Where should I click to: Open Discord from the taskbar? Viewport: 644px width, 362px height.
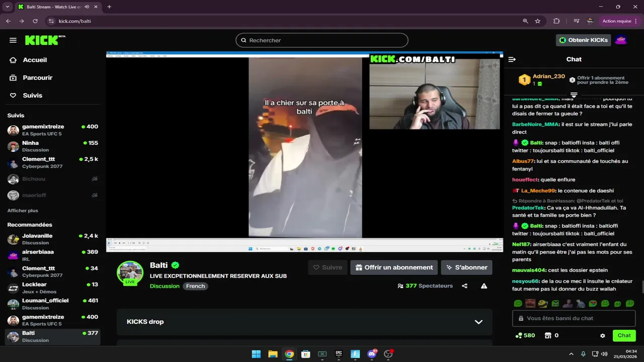(372, 354)
